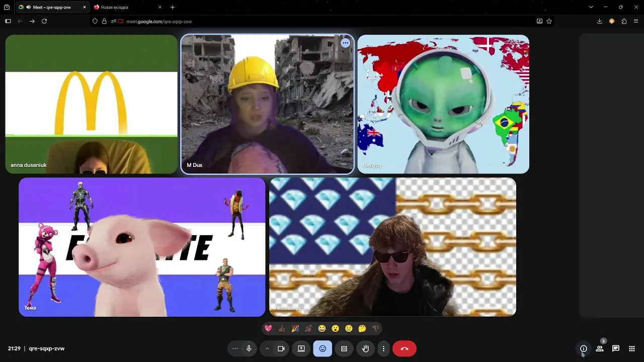Click the meeting code qre-sqxp-zvw text
This screenshot has height=362, width=644.
point(47,348)
